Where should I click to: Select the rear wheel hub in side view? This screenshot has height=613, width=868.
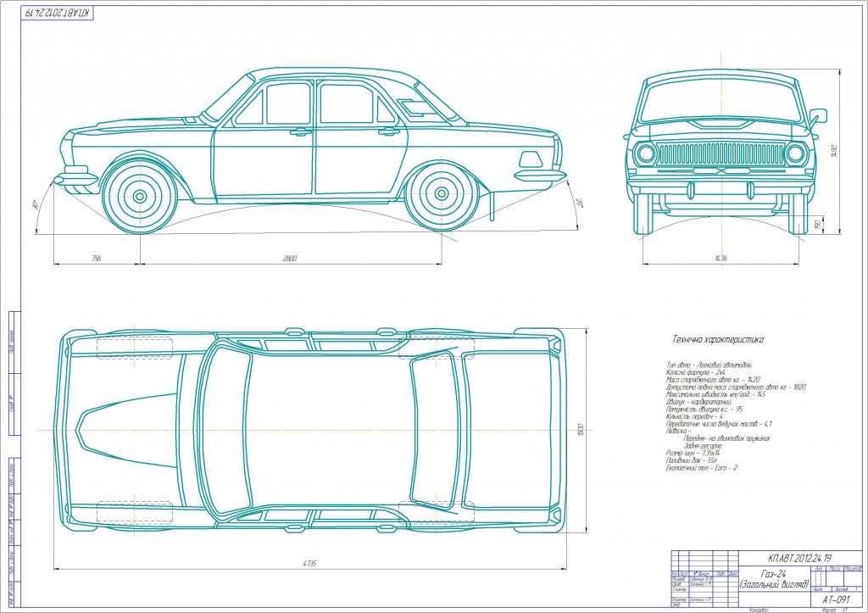point(441,194)
